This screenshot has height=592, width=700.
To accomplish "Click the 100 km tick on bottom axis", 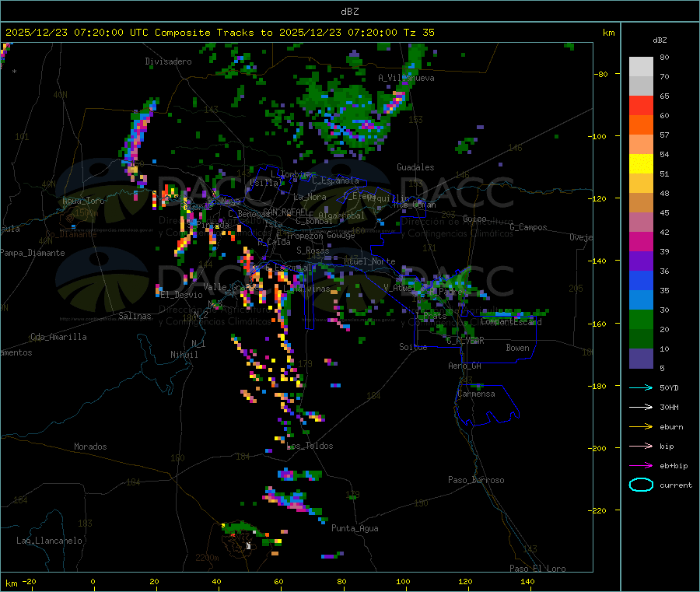I will tap(403, 582).
